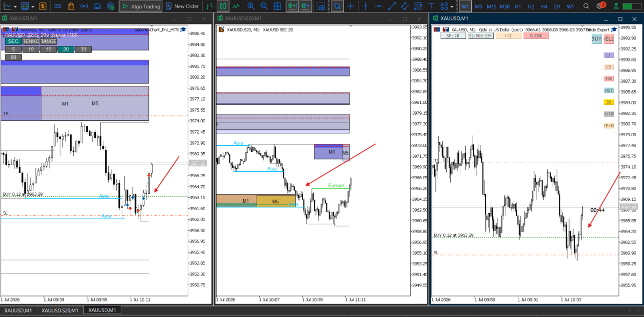This screenshot has height=317, width=644.
Task: Toggle chart auto scroll icon
Action: pyautogui.click(x=293, y=6)
